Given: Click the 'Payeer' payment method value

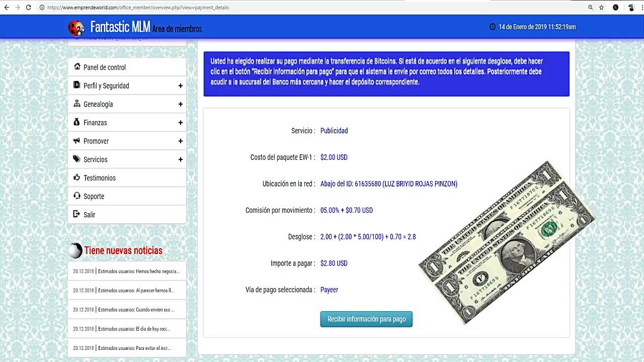Looking at the screenshot, I should [329, 290].
